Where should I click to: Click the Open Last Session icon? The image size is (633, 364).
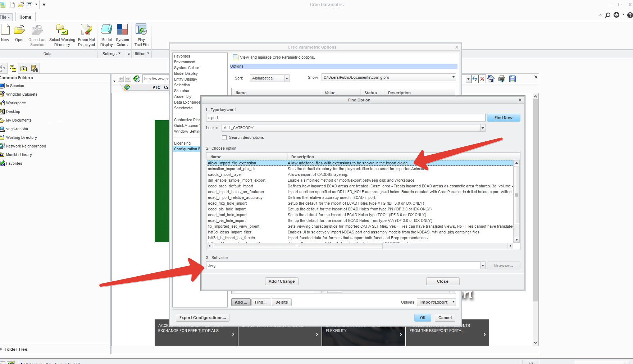[37, 29]
